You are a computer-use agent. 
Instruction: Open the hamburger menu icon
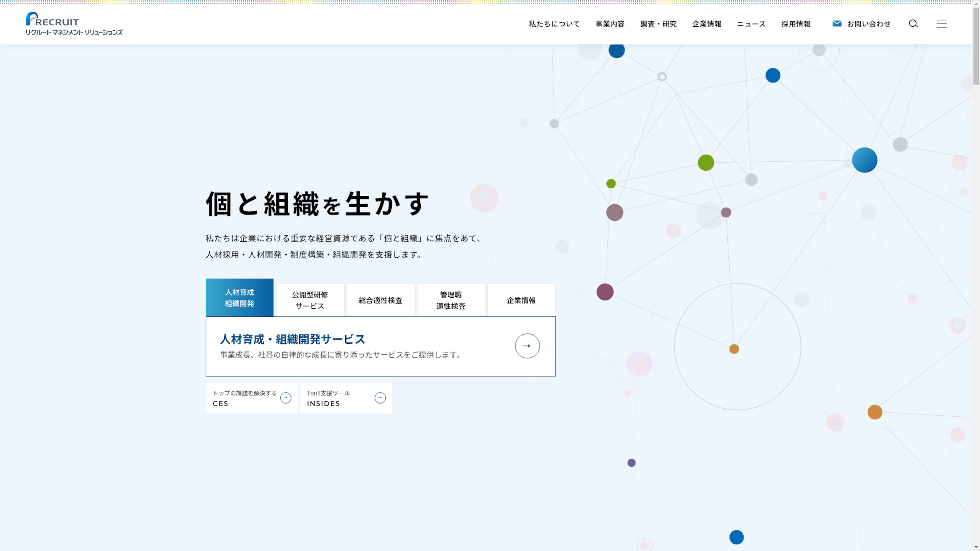coord(941,23)
